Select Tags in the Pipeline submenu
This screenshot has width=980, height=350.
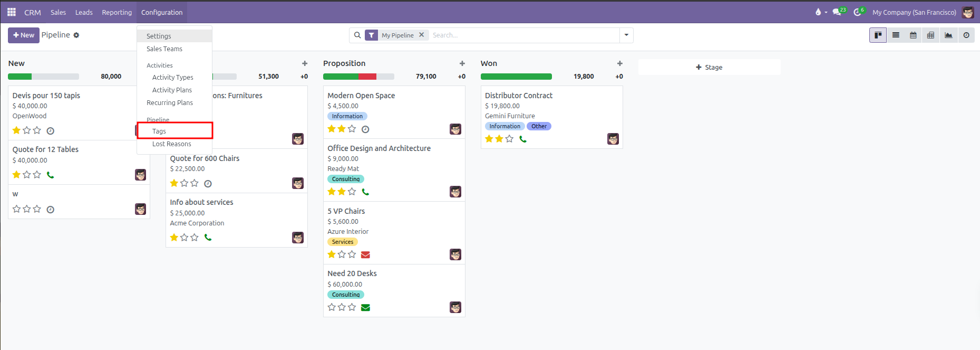(x=174, y=131)
